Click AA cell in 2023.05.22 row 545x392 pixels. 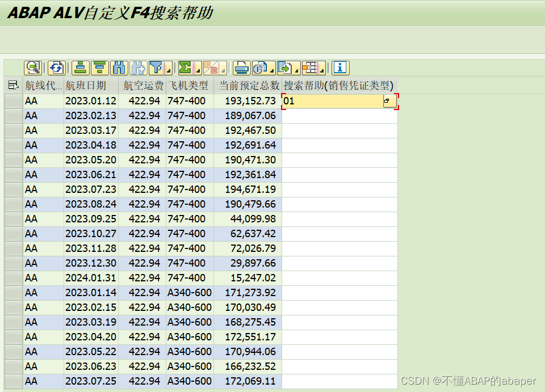click(x=43, y=352)
